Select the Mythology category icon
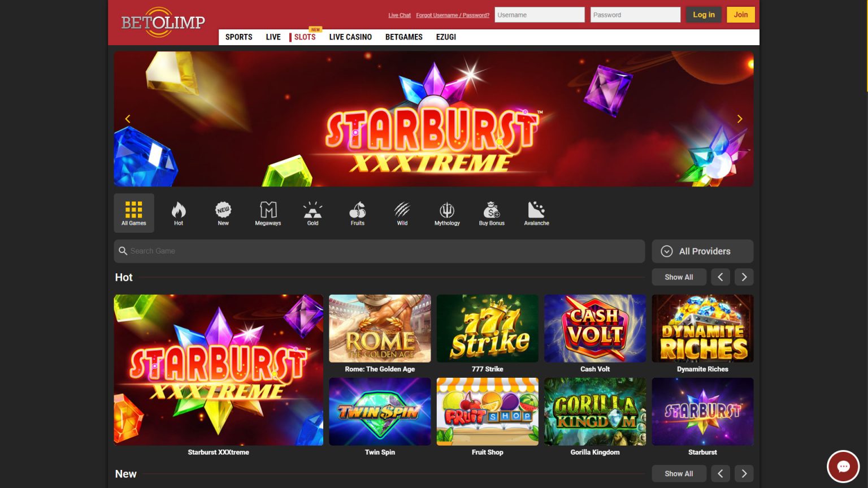 [x=447, y=213]
